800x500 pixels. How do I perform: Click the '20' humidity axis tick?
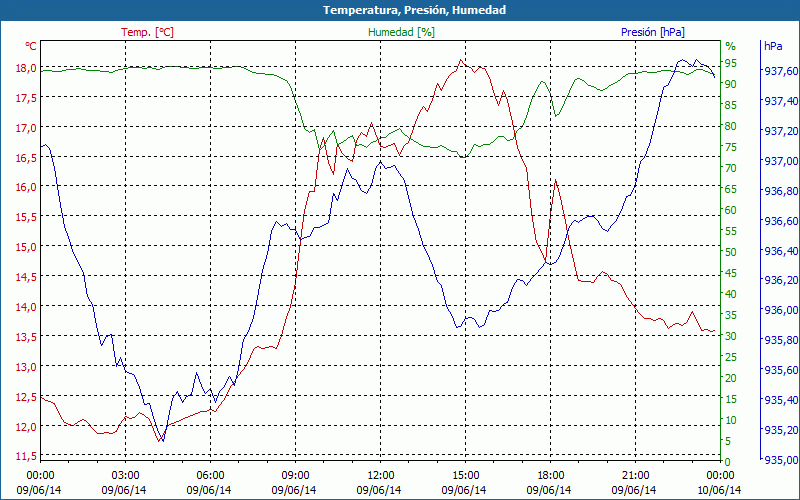731,378
